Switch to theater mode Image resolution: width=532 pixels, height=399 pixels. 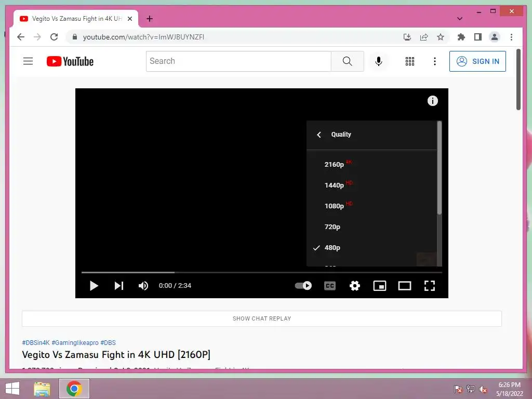404,286
